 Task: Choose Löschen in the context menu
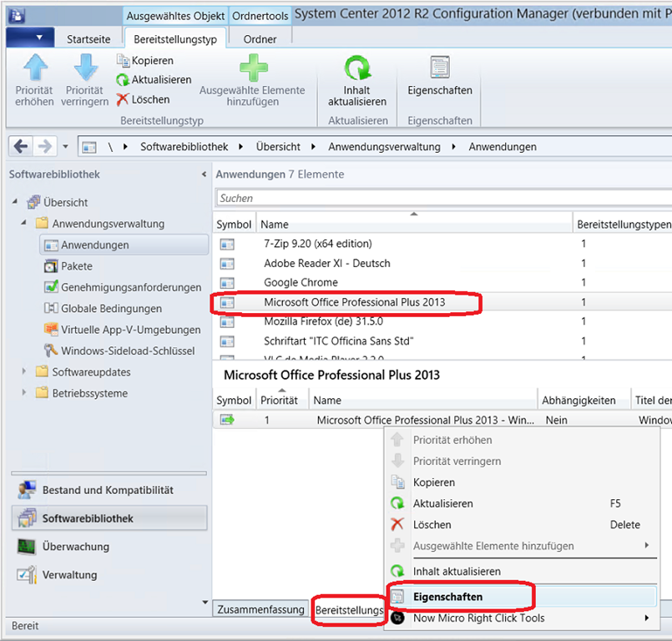coord(521,525)
